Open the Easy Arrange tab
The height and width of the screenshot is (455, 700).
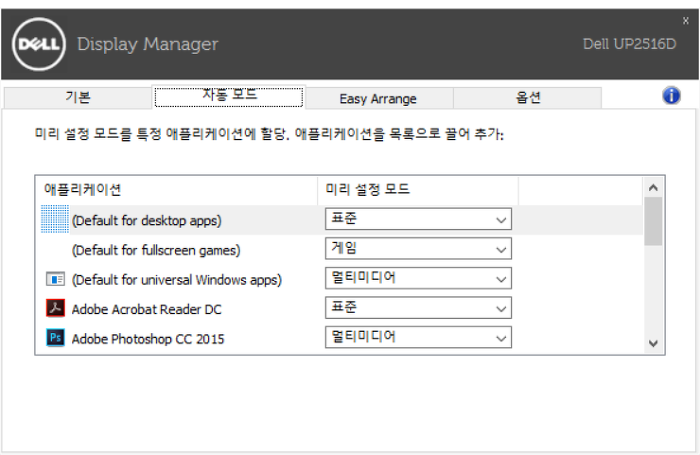coord(379,98)
